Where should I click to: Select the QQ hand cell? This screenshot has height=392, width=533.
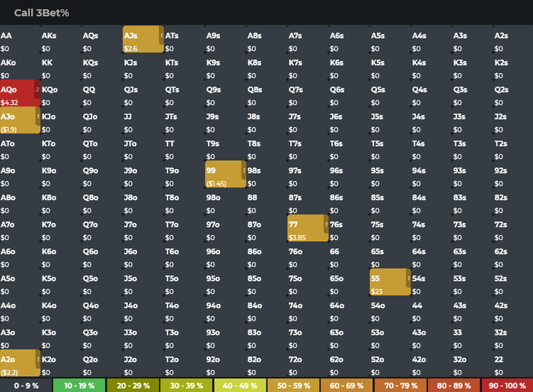tap(102, 93)
